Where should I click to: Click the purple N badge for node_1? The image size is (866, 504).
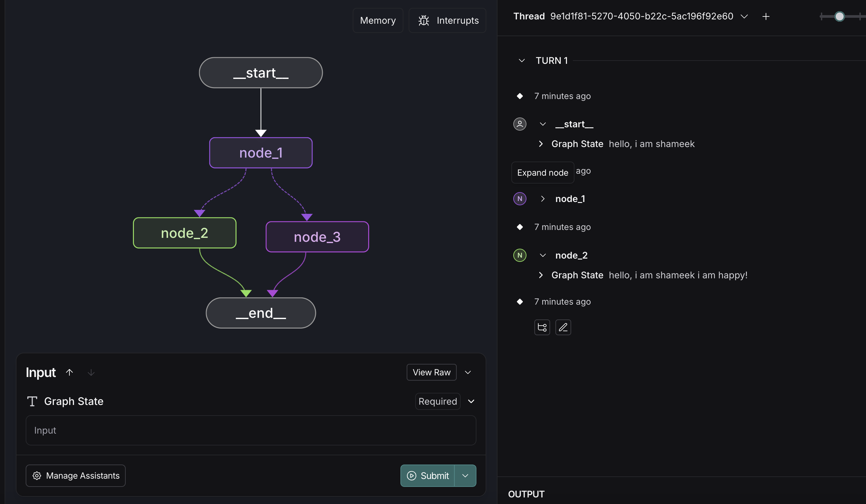pos(520,199)
